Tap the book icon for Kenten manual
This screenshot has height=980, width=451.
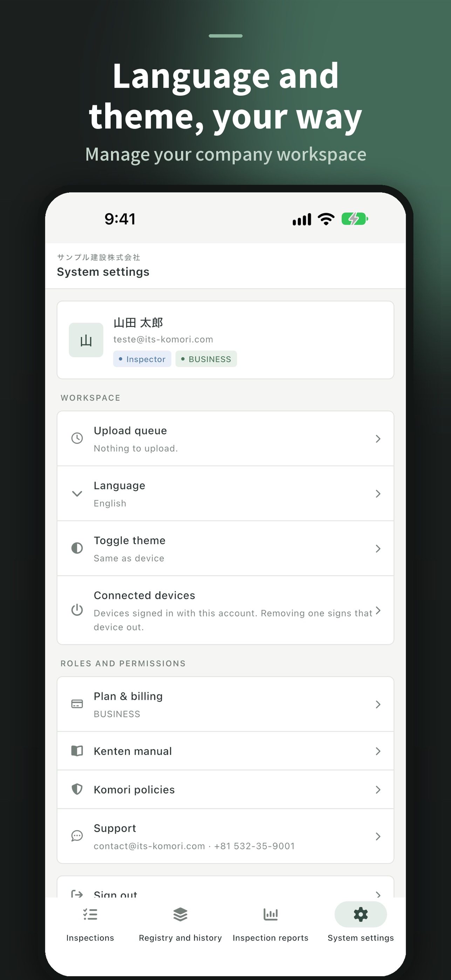77,751
